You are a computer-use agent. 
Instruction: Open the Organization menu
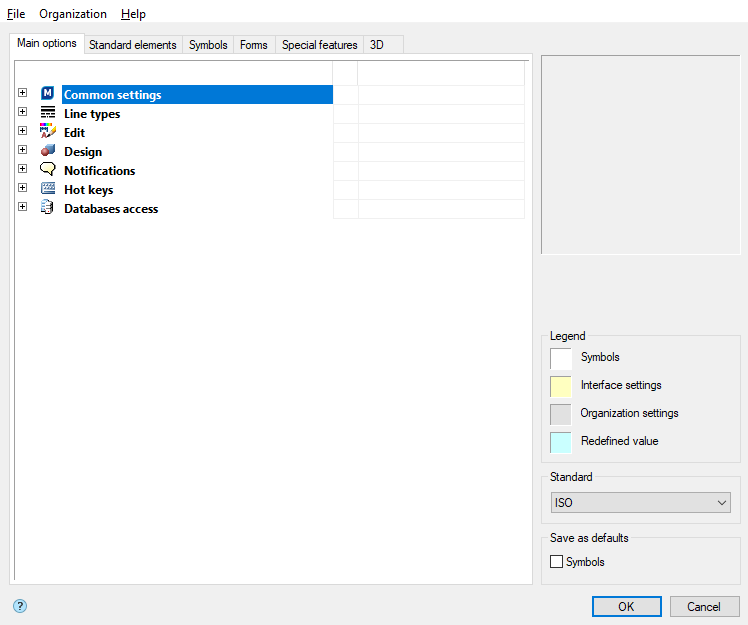[73, 14]
